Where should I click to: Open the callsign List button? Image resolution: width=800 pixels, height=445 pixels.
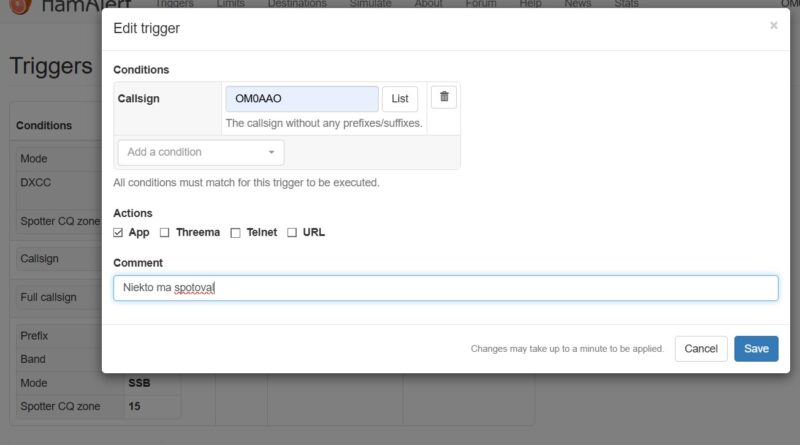tap(400, 98)
